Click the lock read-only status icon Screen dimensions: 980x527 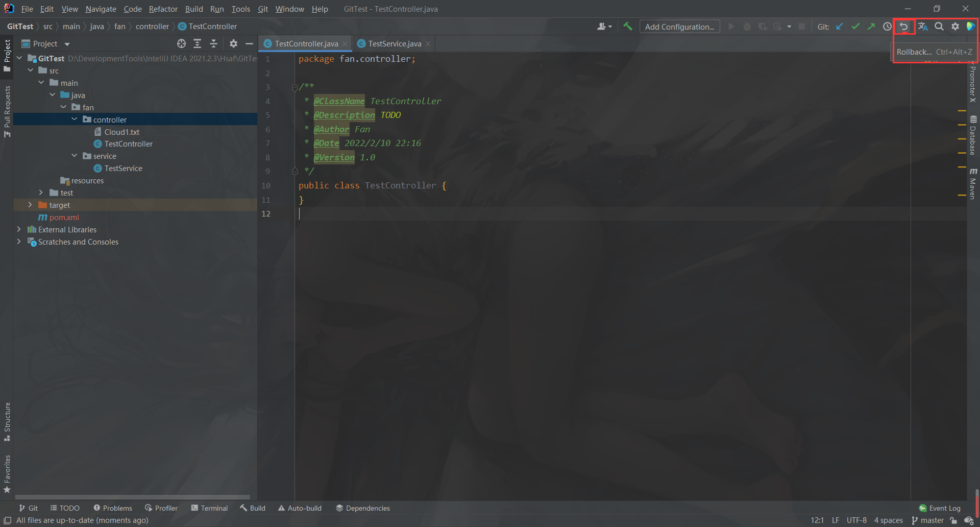(x=953, y=520)
